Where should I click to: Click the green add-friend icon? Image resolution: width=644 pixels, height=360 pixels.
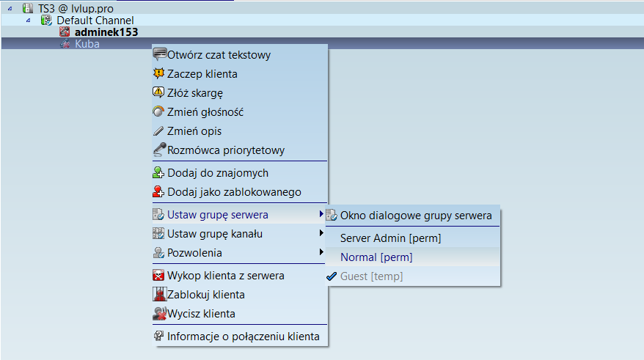[x=158, y=173]
